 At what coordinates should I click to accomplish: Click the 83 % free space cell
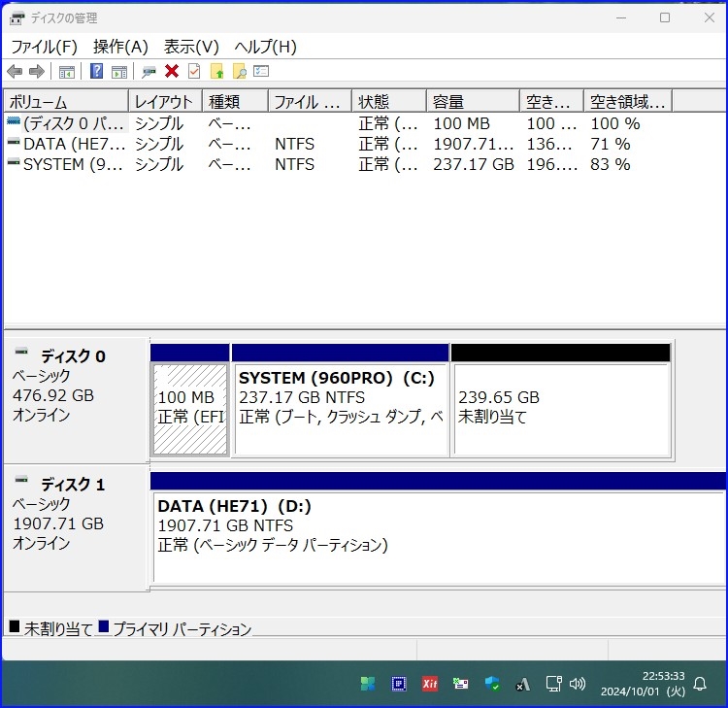611,164
